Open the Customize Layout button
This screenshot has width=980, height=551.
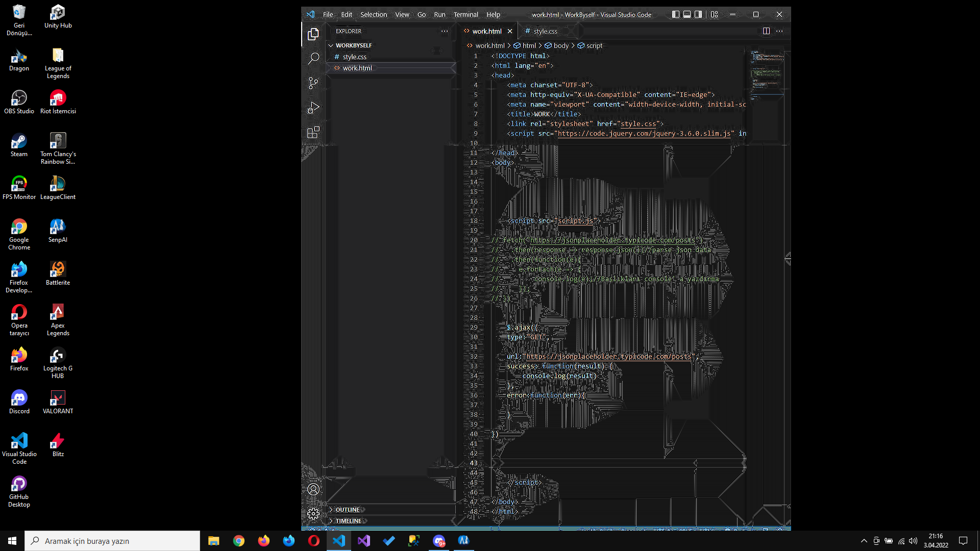pyautogui.click(x=715, y=15)
